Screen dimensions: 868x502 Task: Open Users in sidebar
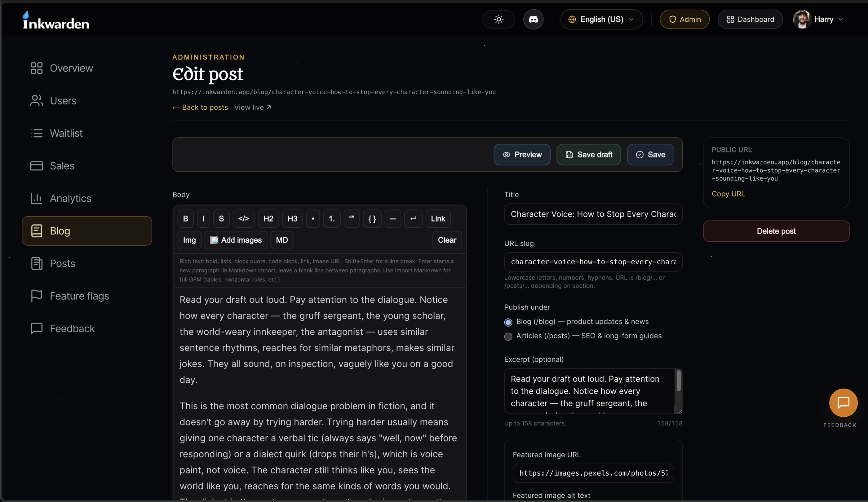(x=87, y=100)
